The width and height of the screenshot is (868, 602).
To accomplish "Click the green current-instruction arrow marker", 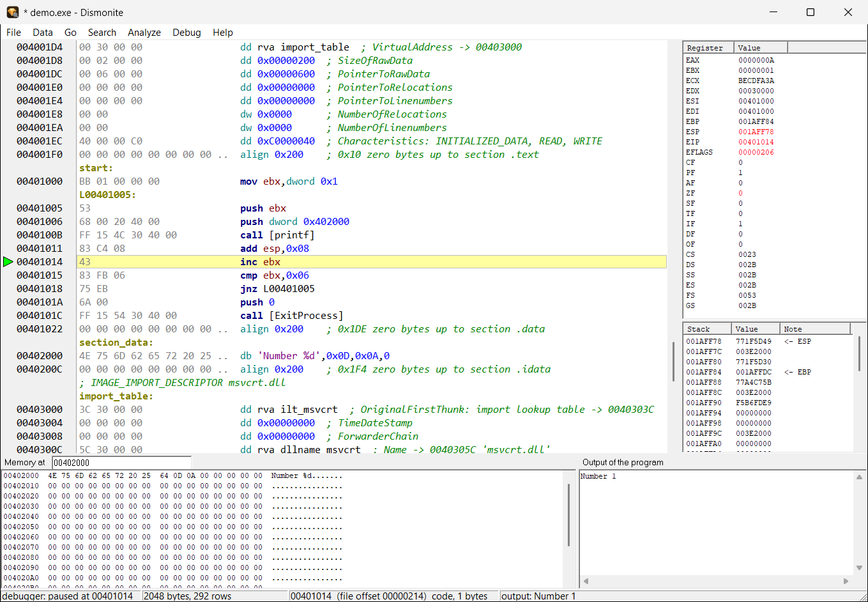I will pos(8,261).
